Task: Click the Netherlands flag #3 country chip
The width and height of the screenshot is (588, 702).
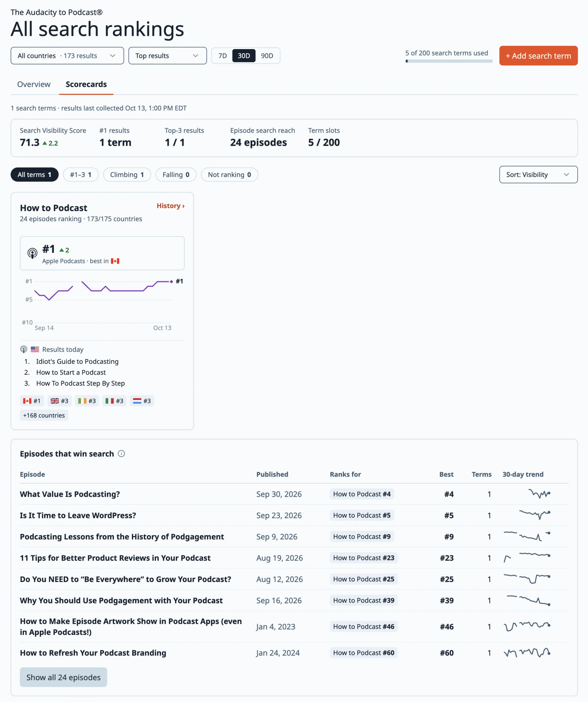Action: click(142, 401)
